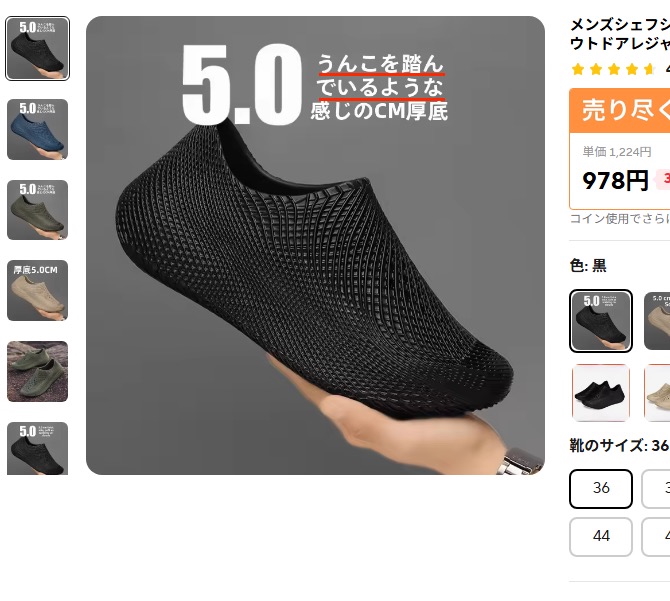Select shoe size 44
The width and height of the screenshot is (670, 601).
click(x=601, y=537)
